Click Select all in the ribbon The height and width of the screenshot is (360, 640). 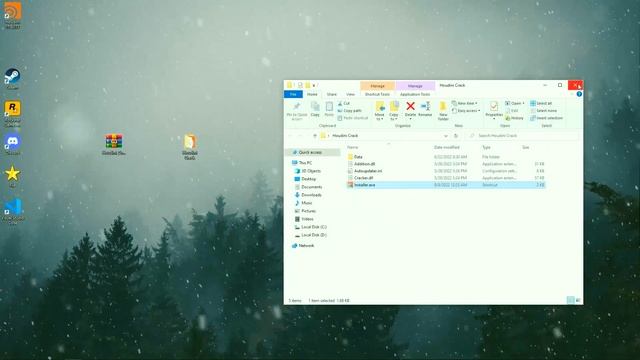pos(541,103)
